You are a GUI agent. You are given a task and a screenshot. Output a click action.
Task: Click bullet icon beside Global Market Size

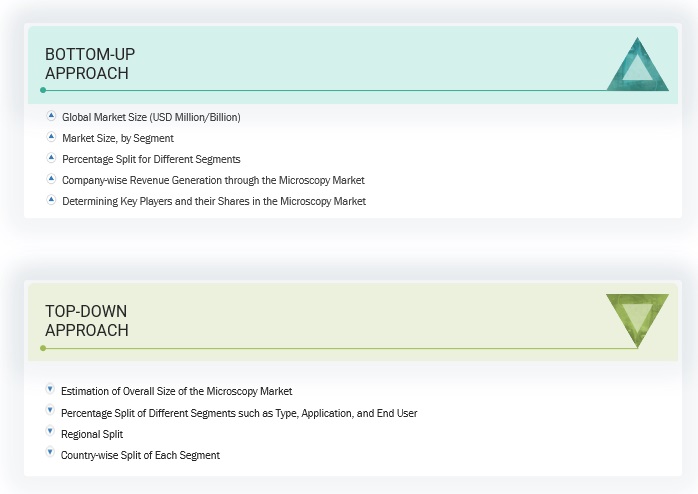[x=51, y=116]
